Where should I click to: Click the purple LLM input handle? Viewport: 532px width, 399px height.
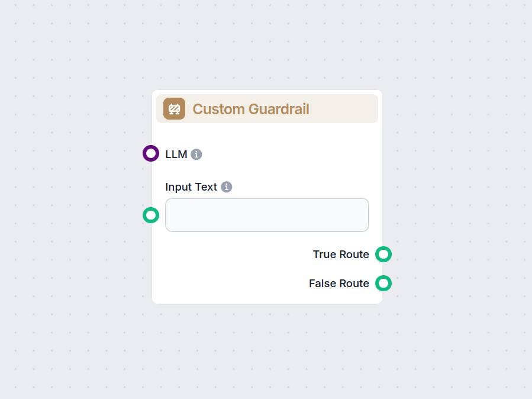tap(151, 154)
